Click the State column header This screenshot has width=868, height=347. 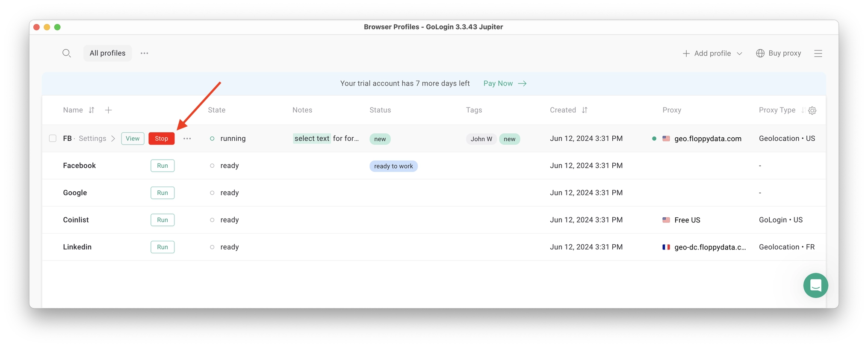pyautogui.click(x=217, y=110)
